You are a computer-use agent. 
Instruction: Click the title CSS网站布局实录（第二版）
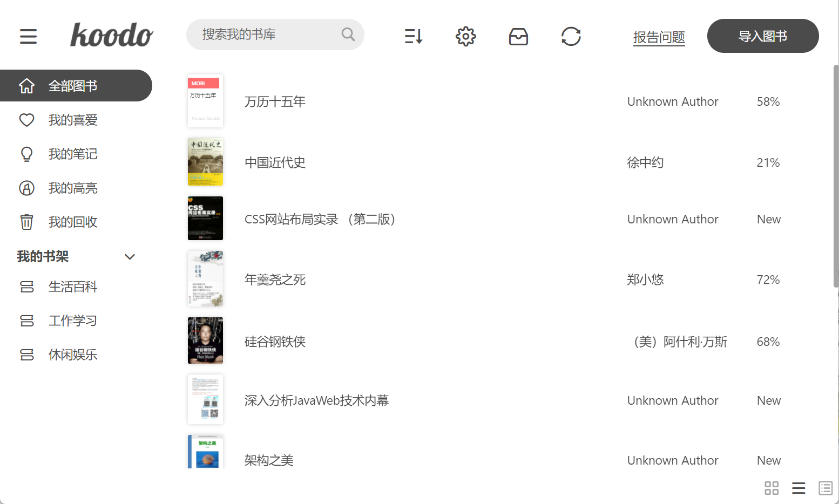point(322,219)
